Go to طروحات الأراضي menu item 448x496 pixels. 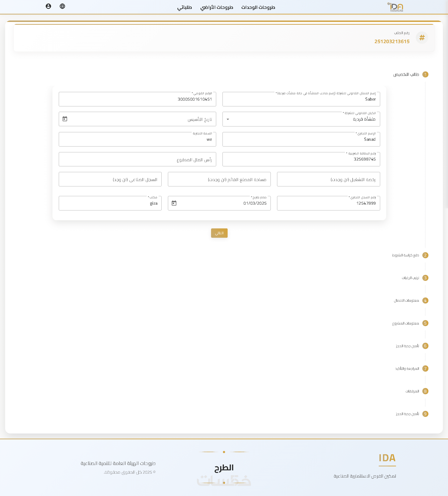(217, 7)
